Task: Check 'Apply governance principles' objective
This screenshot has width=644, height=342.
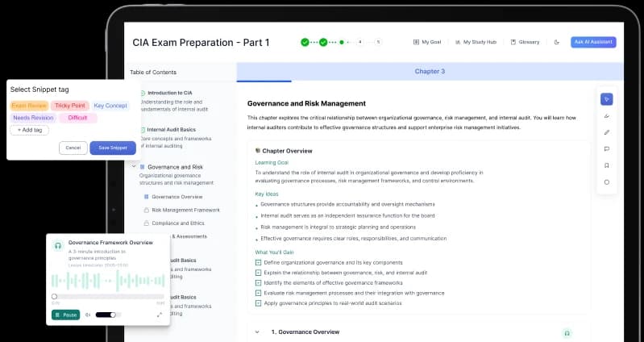Action: click(x=258, y=303)
